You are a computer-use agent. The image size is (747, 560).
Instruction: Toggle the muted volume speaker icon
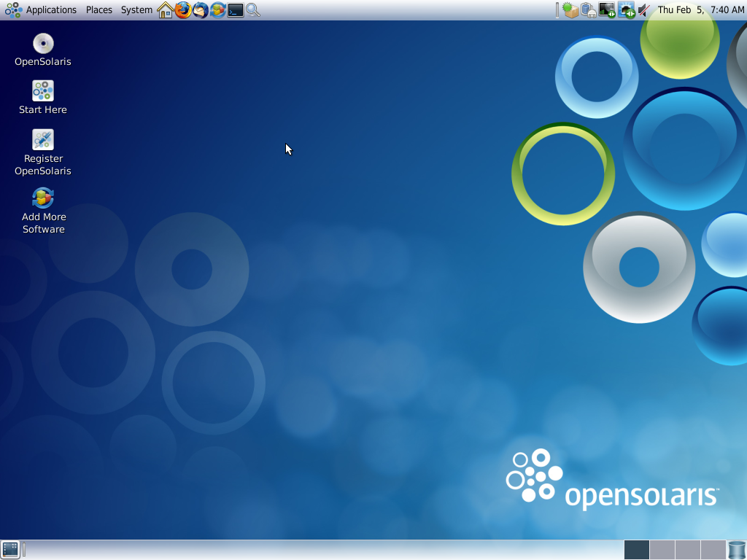[643, 10]
